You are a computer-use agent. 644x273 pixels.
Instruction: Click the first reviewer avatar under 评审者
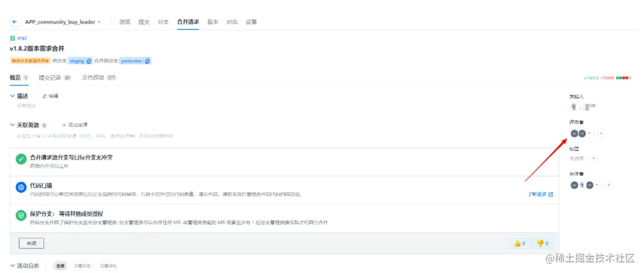(574, 133)
